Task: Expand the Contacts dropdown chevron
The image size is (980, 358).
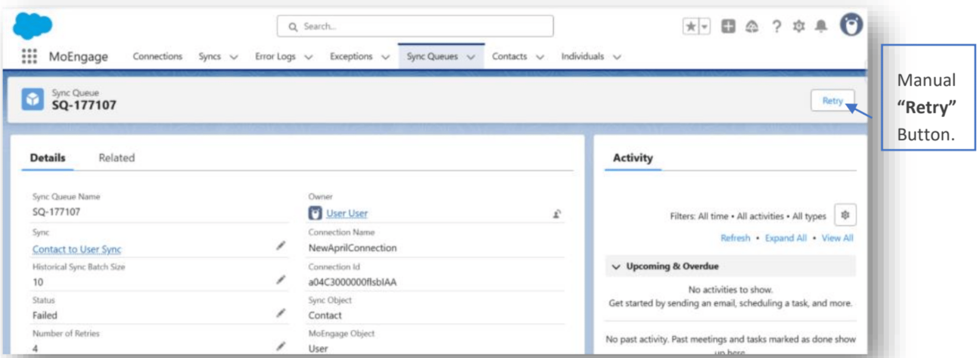Action: point(540,57)
